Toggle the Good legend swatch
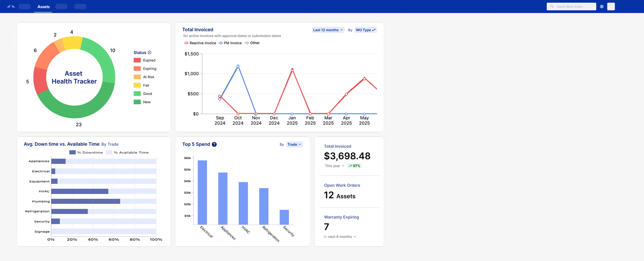Screen dimensions: 644x261 tap(137, 94)
